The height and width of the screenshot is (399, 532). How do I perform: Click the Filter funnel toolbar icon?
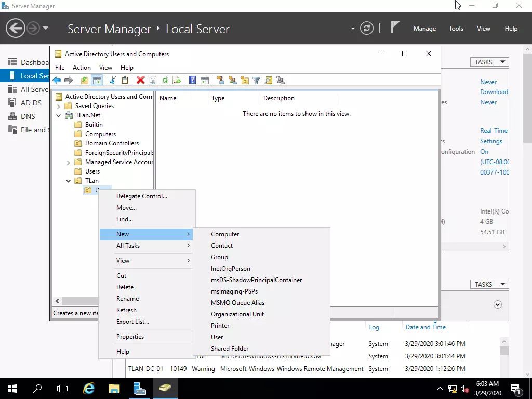click(257, 81)
